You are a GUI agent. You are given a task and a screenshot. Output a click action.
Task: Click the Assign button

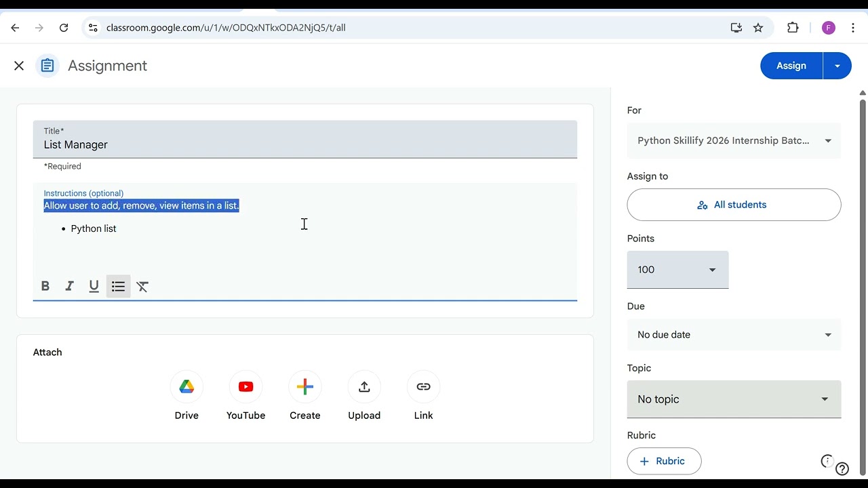click(x=791, y=66)
